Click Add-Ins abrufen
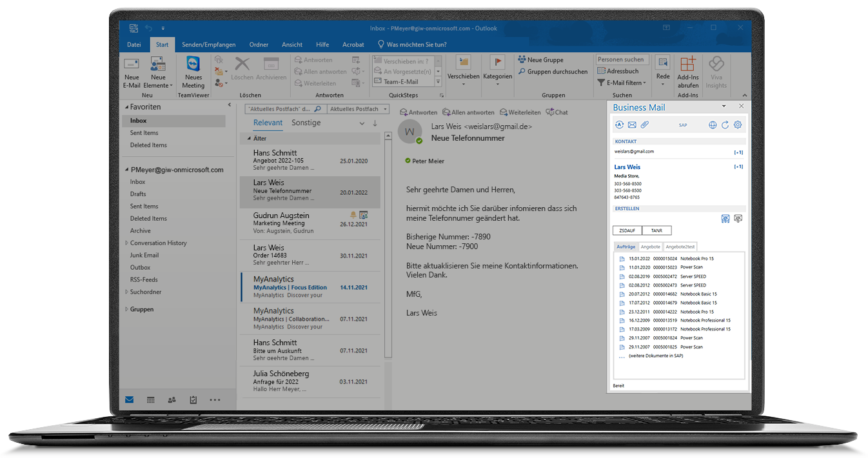 tap(688, 72)
